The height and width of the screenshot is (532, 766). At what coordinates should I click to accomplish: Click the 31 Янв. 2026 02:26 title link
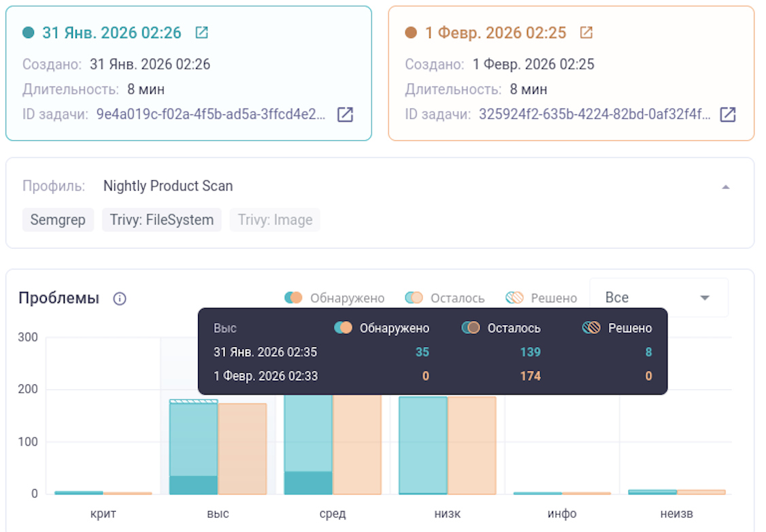[112, 33]
